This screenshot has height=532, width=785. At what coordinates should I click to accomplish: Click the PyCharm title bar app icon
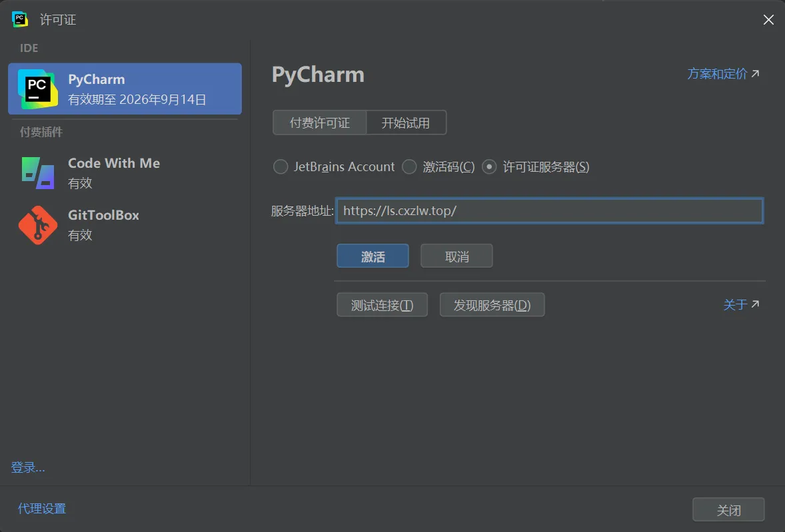pos(19,19)
